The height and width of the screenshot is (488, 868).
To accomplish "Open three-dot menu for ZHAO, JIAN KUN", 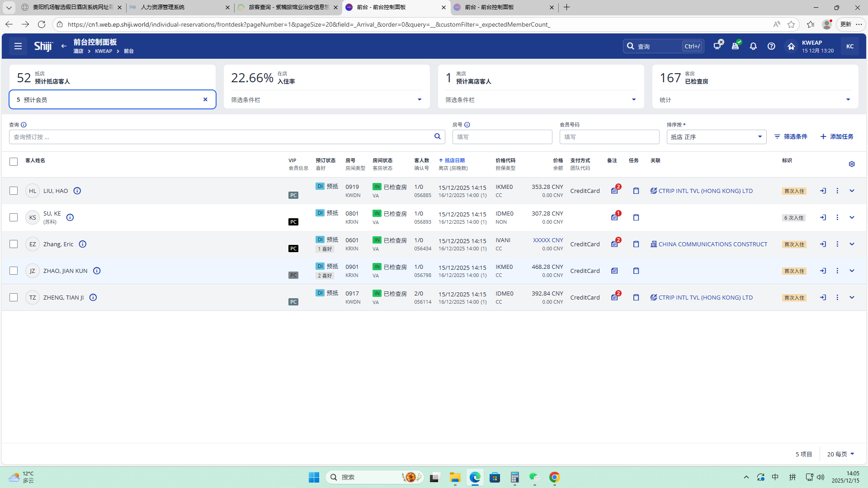I will pyautogui.click(x=837, y=271).
